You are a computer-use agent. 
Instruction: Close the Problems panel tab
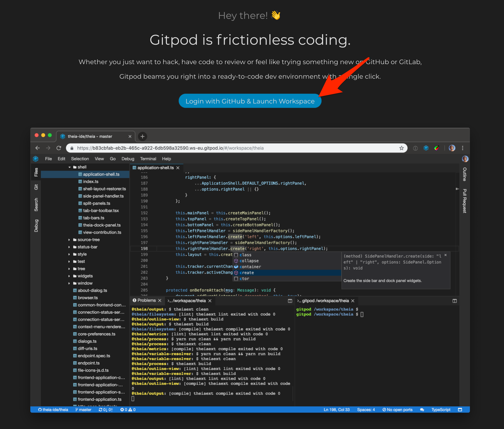[x=160, y=300]
